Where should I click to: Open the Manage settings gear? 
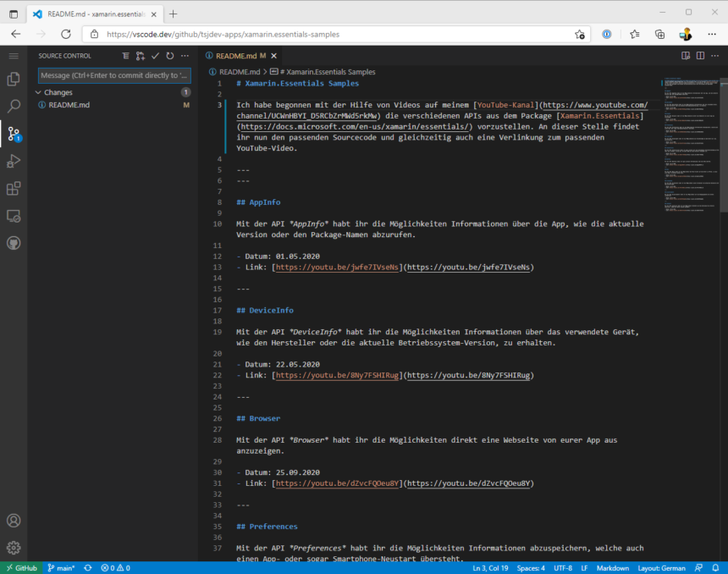tap(12, 547)
